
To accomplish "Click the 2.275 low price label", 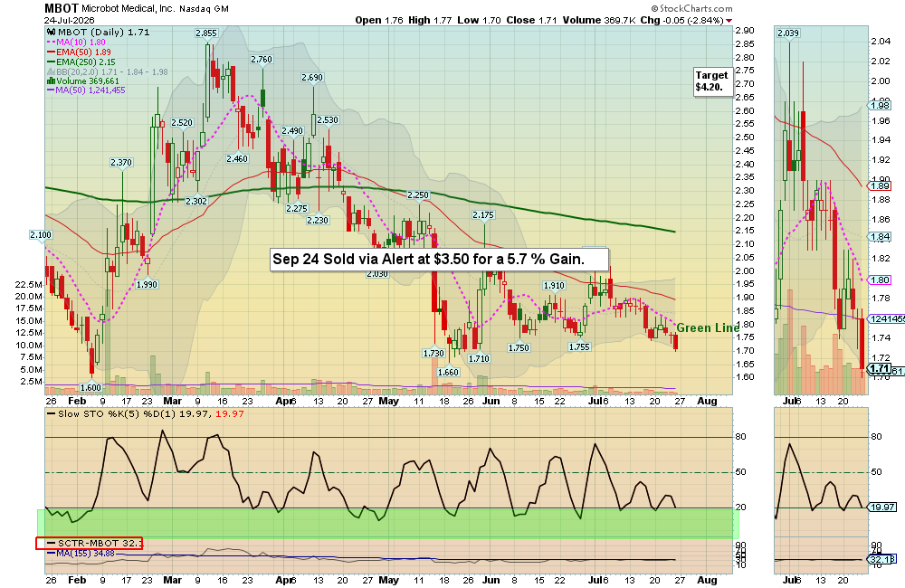I will pyautogui.click(x=297, y=209).
